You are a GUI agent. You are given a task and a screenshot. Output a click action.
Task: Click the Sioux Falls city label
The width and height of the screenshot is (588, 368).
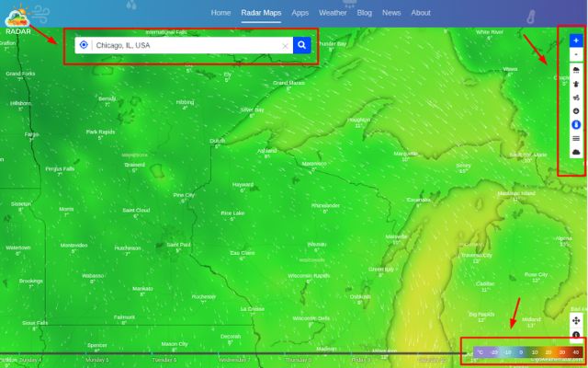[35, 323]
